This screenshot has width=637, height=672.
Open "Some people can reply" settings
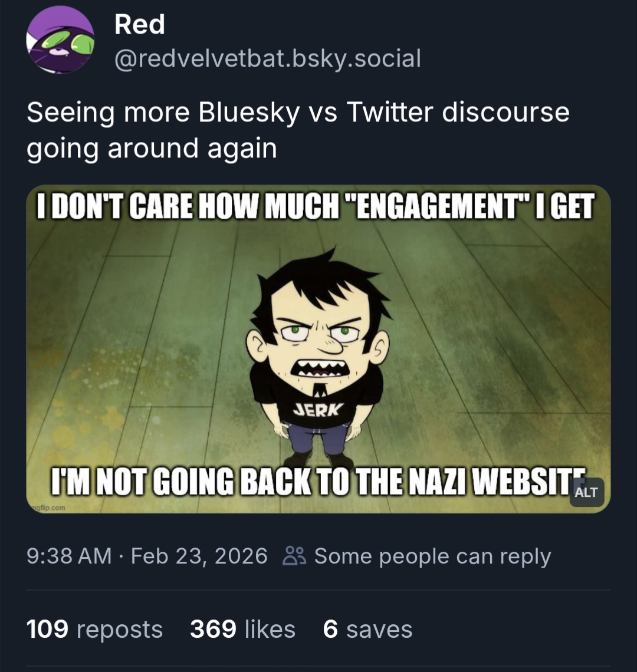pos(432,556)
